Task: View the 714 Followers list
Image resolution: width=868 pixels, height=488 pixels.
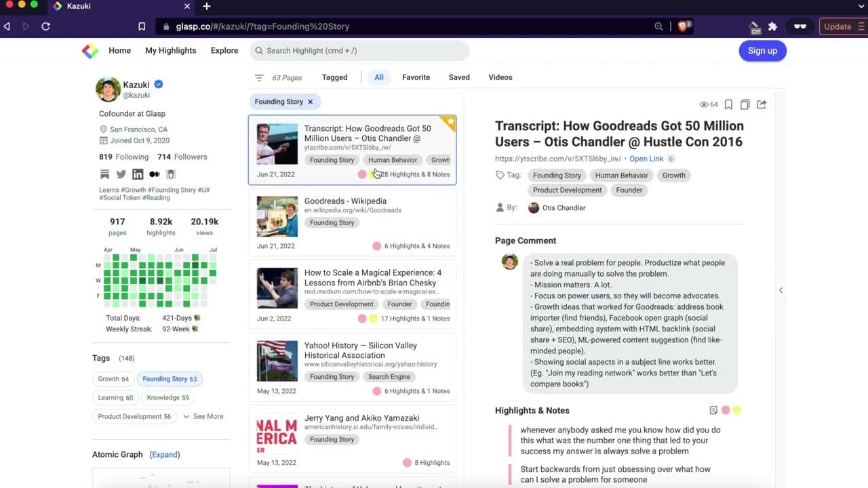Action: tap(182, 157)
